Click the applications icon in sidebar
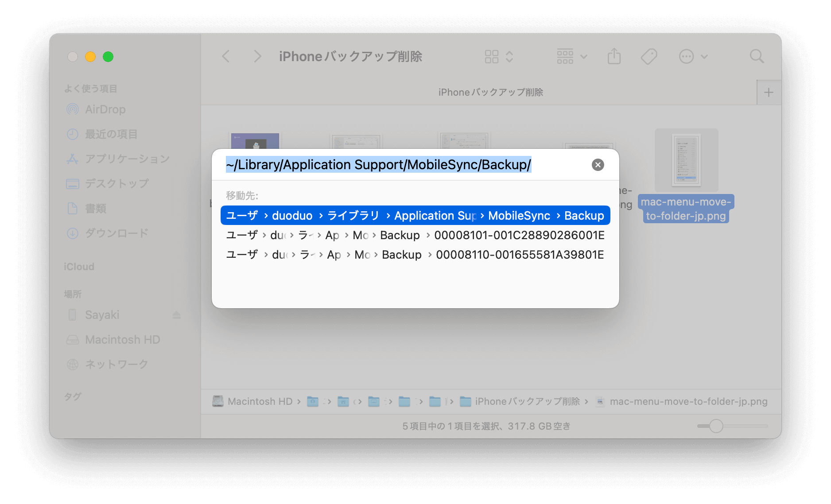831x504 pixels. [73, 159]
